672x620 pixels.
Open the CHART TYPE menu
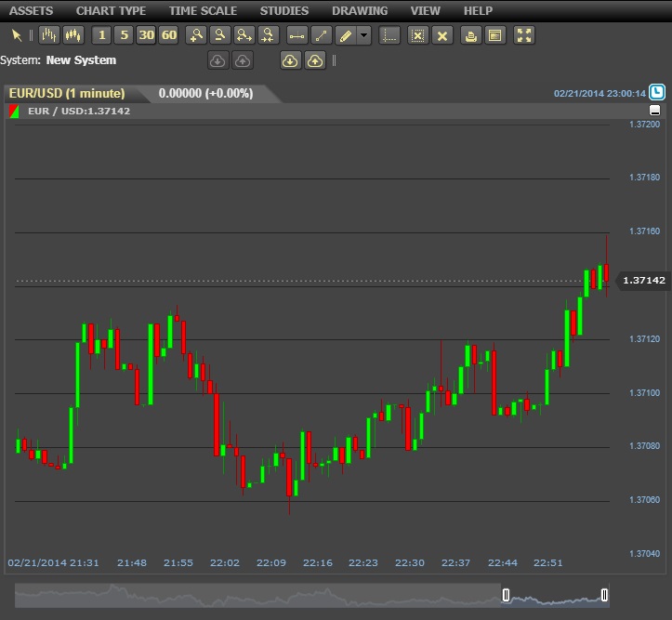pyautogui.click(x=111, y=11)
